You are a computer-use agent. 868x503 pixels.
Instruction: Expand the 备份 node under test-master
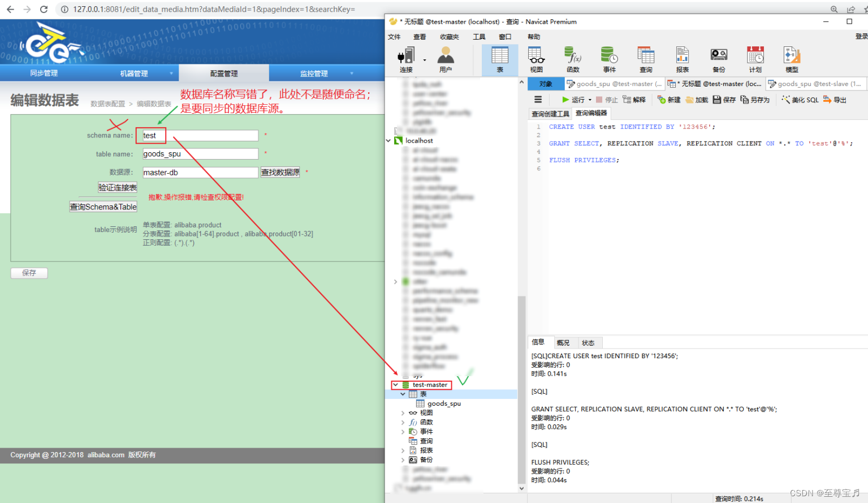[x=403, y=460]
